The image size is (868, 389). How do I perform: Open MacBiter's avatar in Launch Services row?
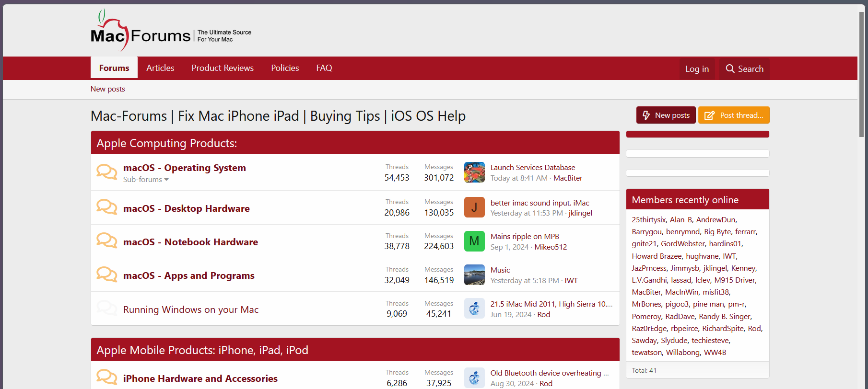474,172
